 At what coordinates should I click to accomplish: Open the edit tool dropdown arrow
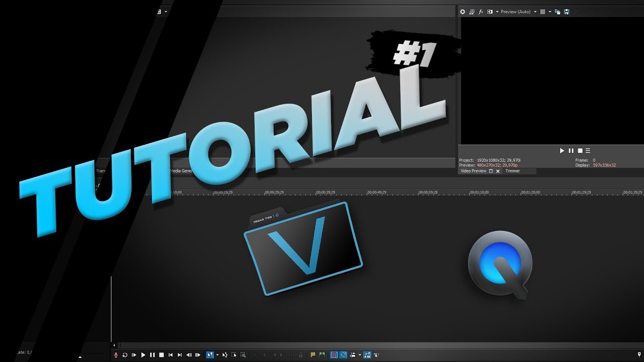click(217, 355)
